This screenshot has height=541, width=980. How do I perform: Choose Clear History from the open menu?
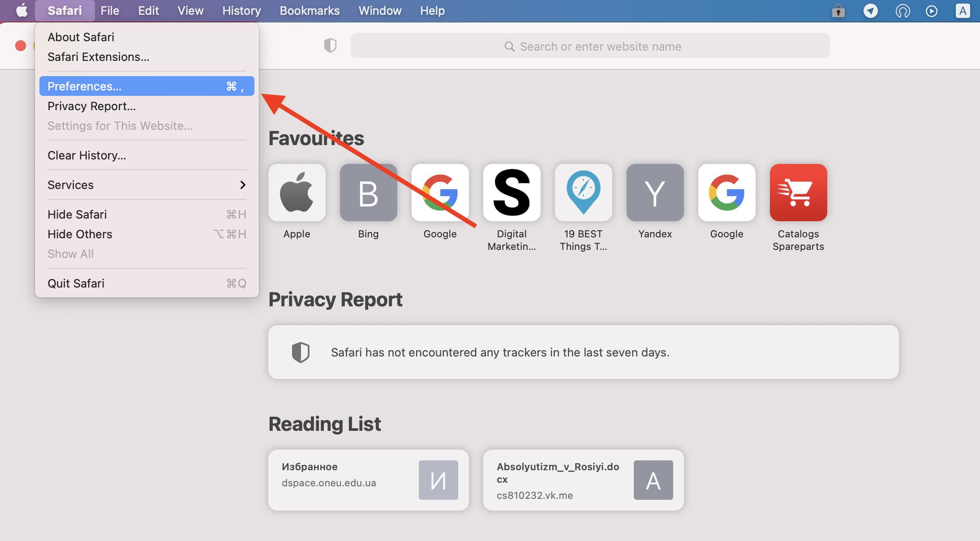[x=87, y=155]
